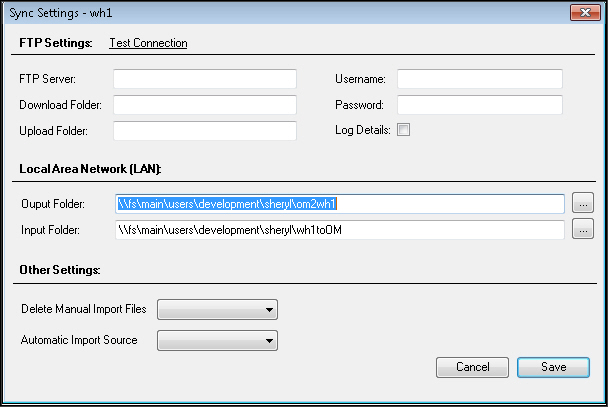Browse for the Input Folder path
The image size is (608, 407).
click(583, 229)
